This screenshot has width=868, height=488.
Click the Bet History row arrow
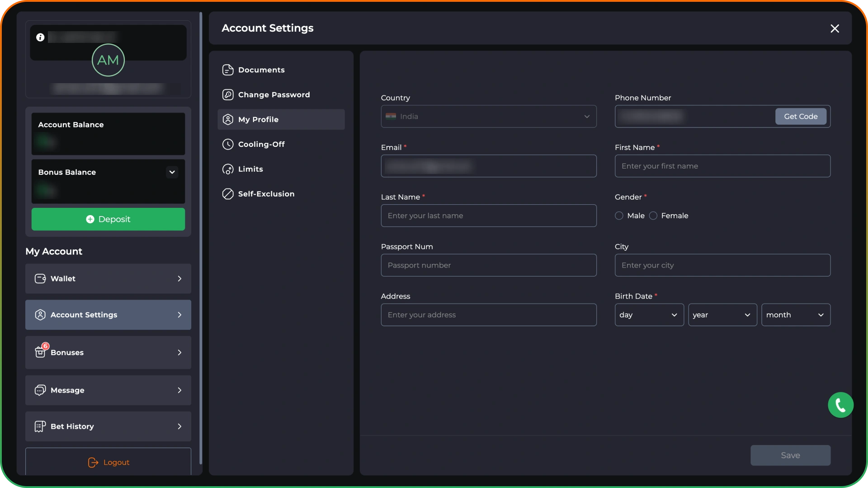(x=179, y=427)
